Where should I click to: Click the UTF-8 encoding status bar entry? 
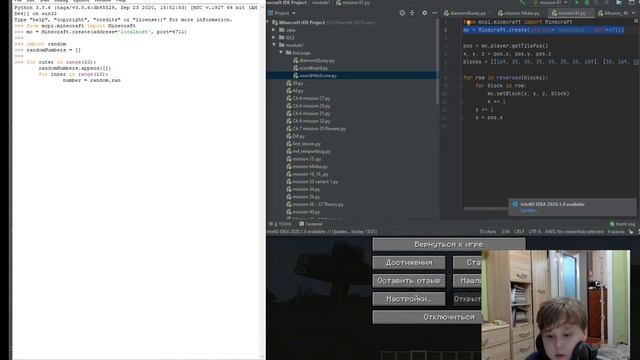534,231
